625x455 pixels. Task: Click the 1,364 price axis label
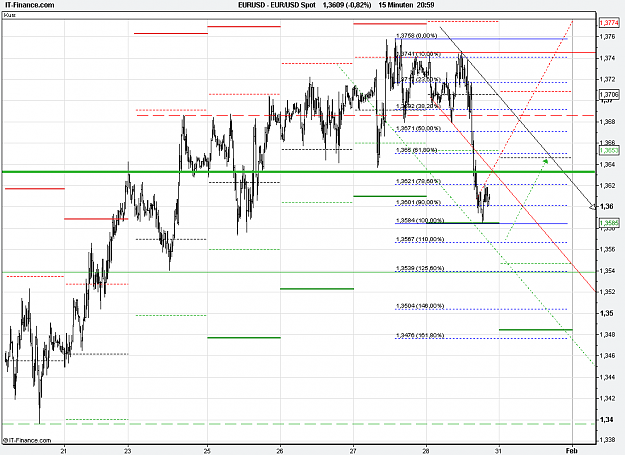click(x=607, y=164)
